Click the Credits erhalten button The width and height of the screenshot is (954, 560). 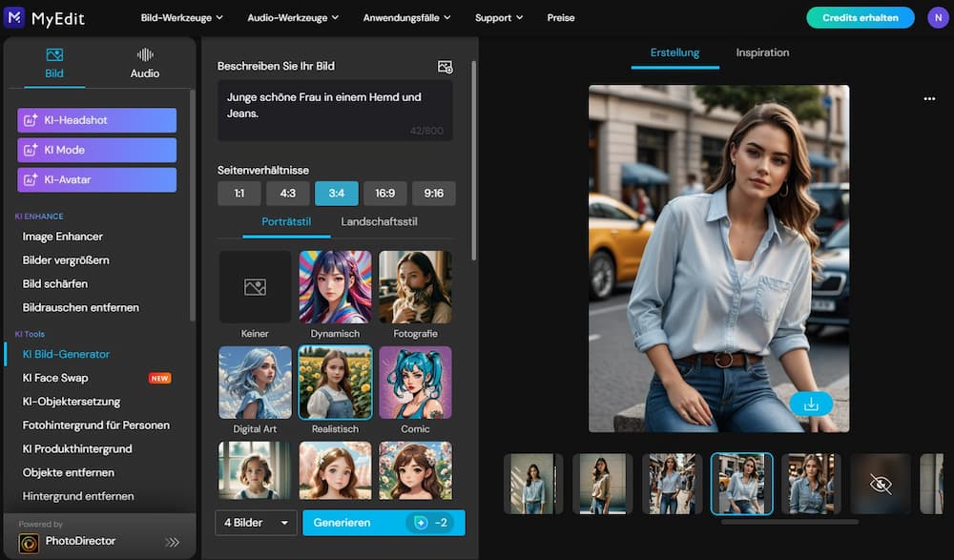click(x=860, y=17)
